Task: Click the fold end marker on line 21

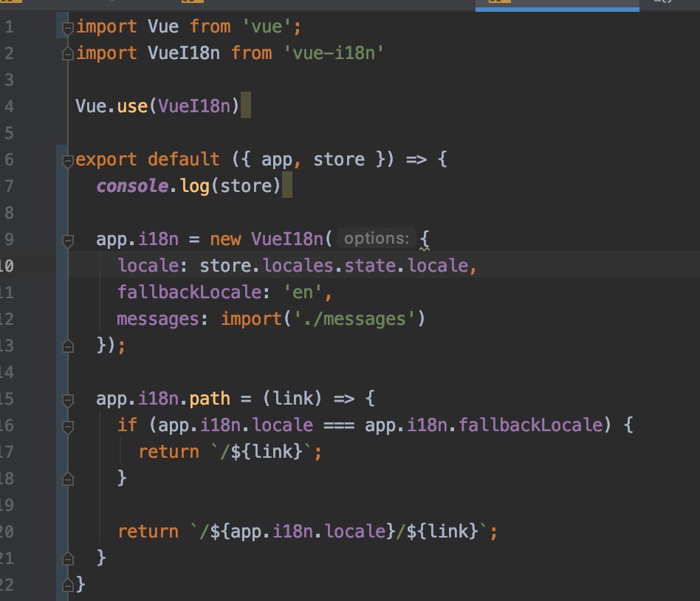Action: (68, 559)
